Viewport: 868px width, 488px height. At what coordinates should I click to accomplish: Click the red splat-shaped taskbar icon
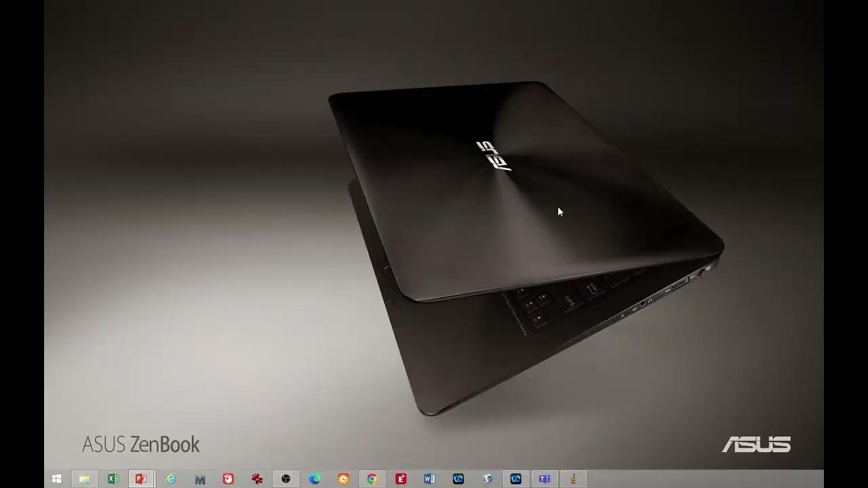(257, 479)
